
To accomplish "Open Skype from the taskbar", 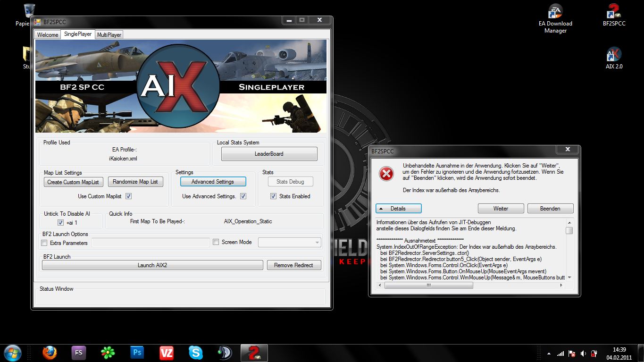I will tap(196, 353).
